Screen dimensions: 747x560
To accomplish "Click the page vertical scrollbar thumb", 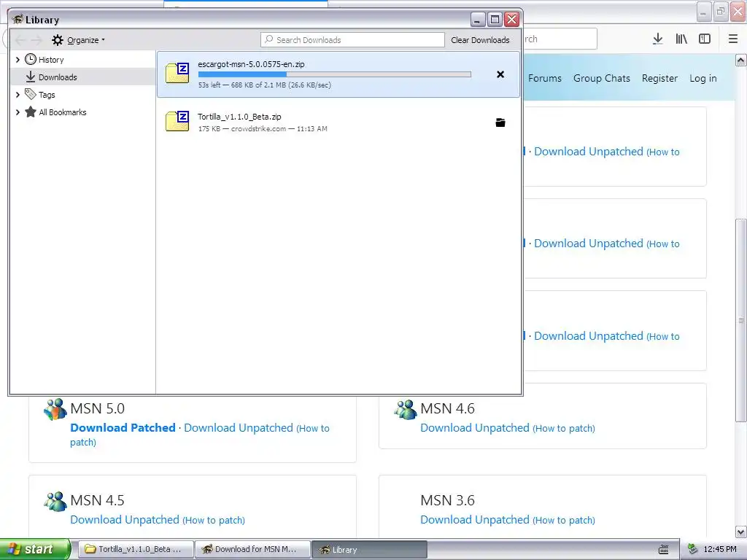I will pyautogui.click(x=741, y=320).
